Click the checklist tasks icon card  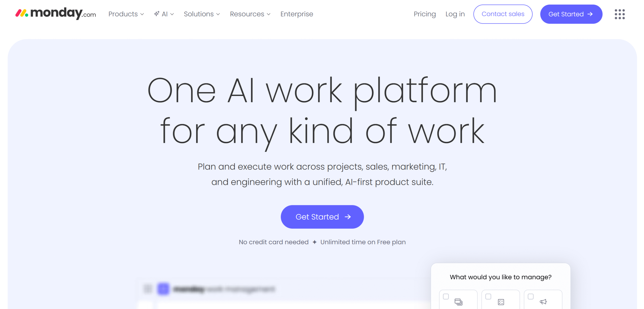[500, 299]
